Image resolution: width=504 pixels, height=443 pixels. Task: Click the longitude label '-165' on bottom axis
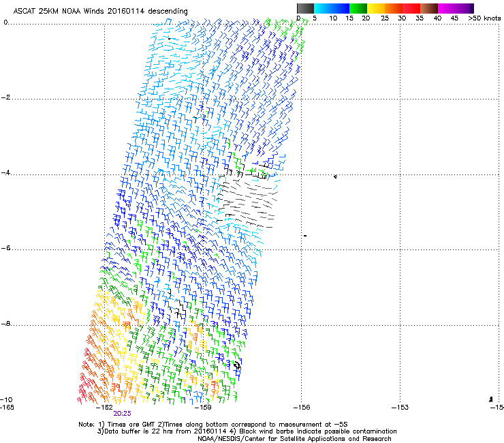coord(7,408)
